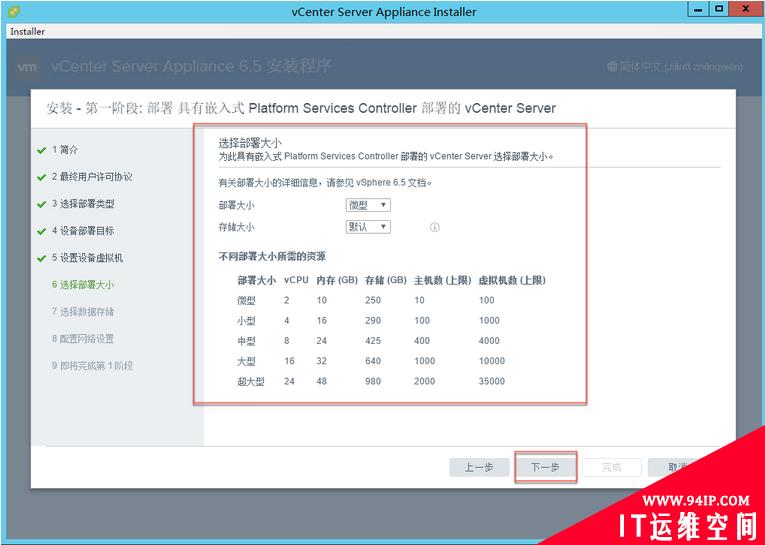Select step 7 选择数据存储
The width and height of the screenshot is (765, 545).
click(83, 311)
